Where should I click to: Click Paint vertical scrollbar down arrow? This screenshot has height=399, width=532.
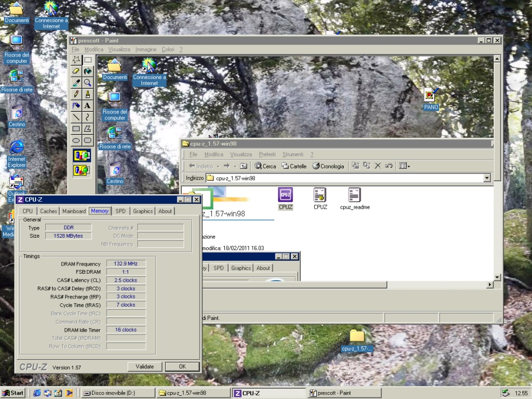click(x=497, y=277)
